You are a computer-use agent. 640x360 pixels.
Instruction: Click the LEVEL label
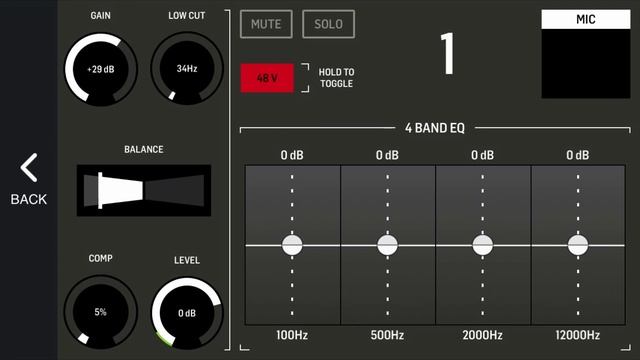coord(187,260)
